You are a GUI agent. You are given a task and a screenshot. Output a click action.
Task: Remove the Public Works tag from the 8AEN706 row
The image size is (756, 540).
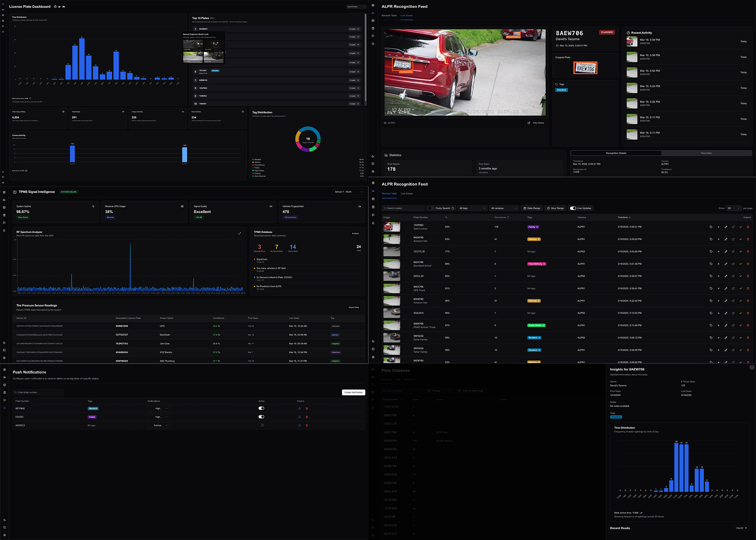coord(544,325)
